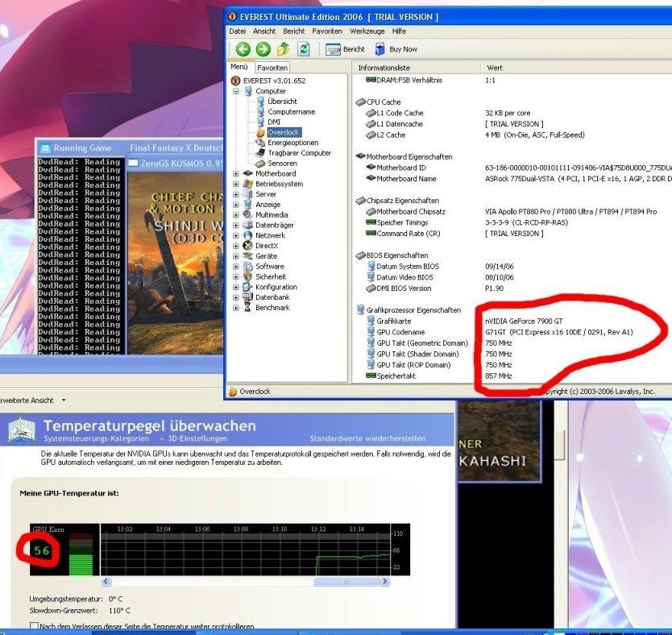This screenshot has width=672, height=635.
Task: Select the Speichertakt row
Action: click(x=512, y=376)
